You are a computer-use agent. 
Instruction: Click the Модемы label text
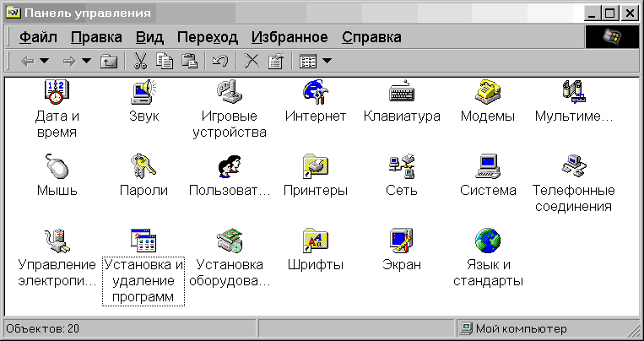[x=488, y=116]
